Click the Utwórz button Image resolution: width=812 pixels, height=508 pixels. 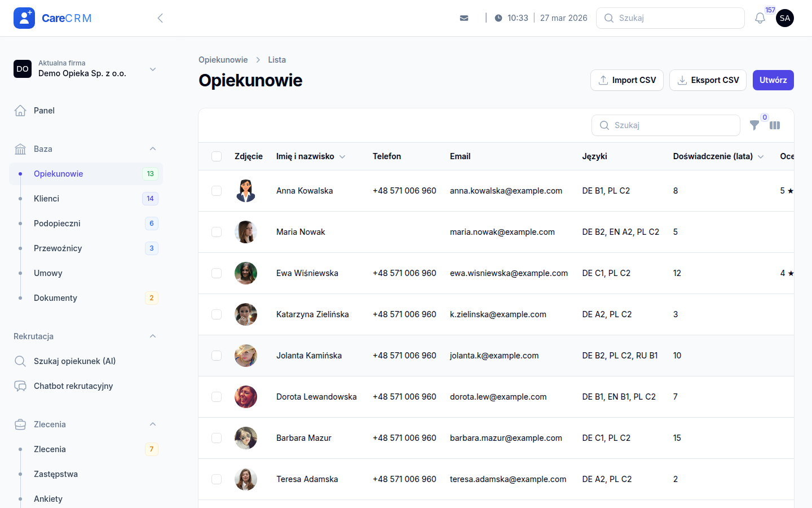pos(773,80)
